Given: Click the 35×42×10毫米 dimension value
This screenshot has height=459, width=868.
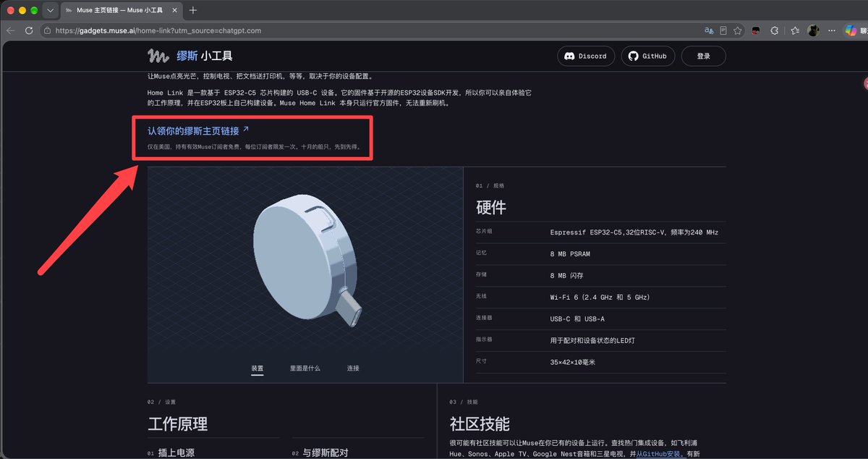Looking at the screenshot, I should 572,362.
